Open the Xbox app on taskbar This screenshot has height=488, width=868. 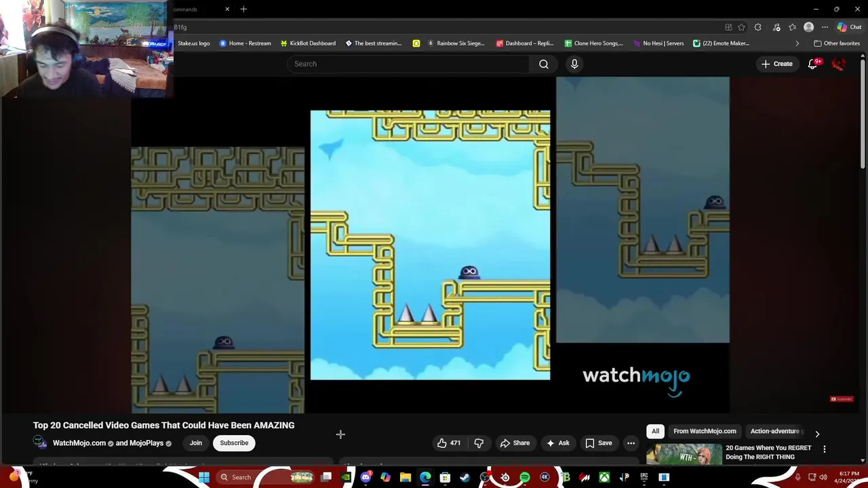(604, 477)
